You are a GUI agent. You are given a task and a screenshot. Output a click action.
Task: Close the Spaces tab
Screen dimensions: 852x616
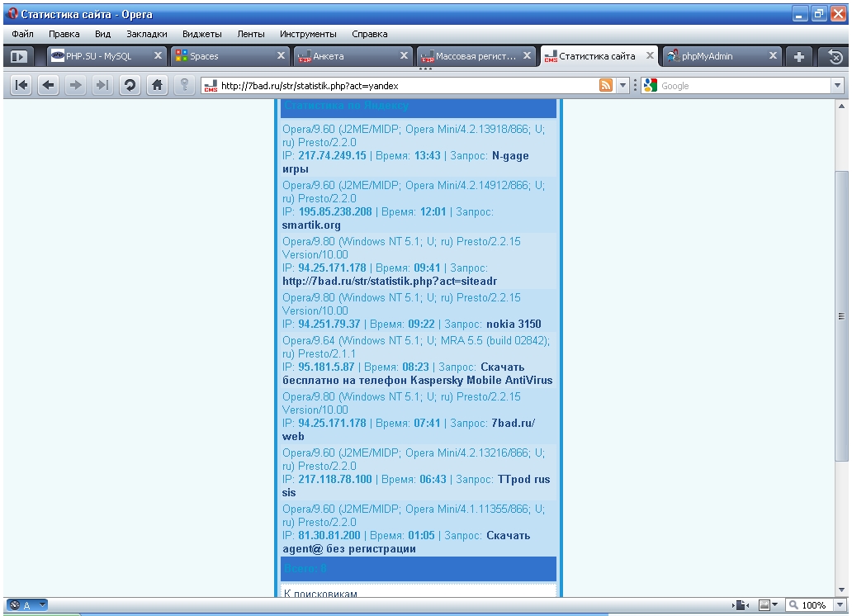[x=281, y=55]
